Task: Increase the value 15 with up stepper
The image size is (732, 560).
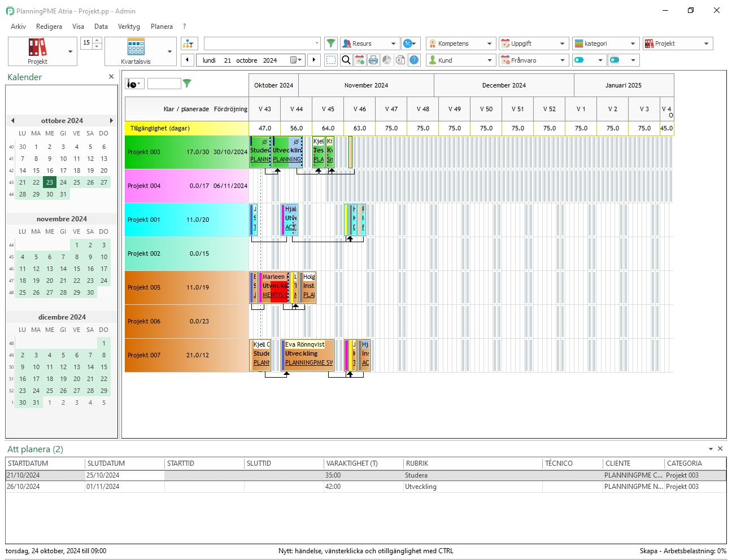Action: point(97,40)
